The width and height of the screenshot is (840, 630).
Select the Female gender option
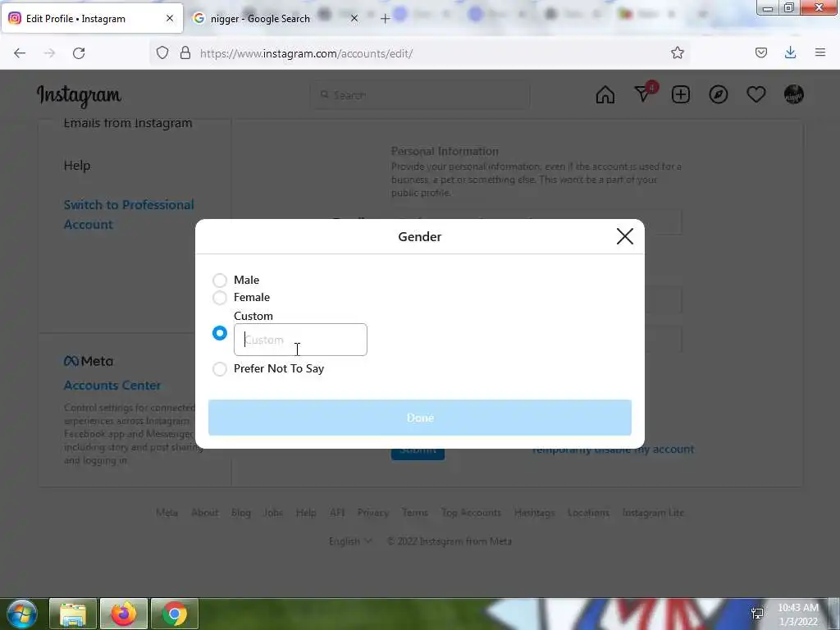coord(220,297)
